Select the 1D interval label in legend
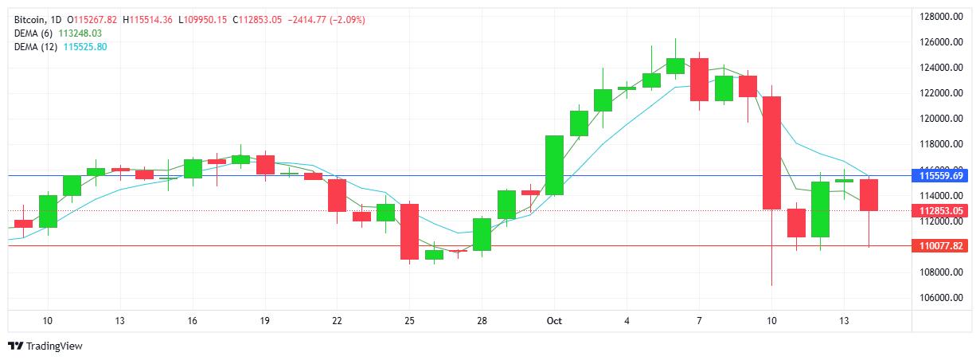The height and width of the screenshot is (360, 980). click(x=56, y=19)
